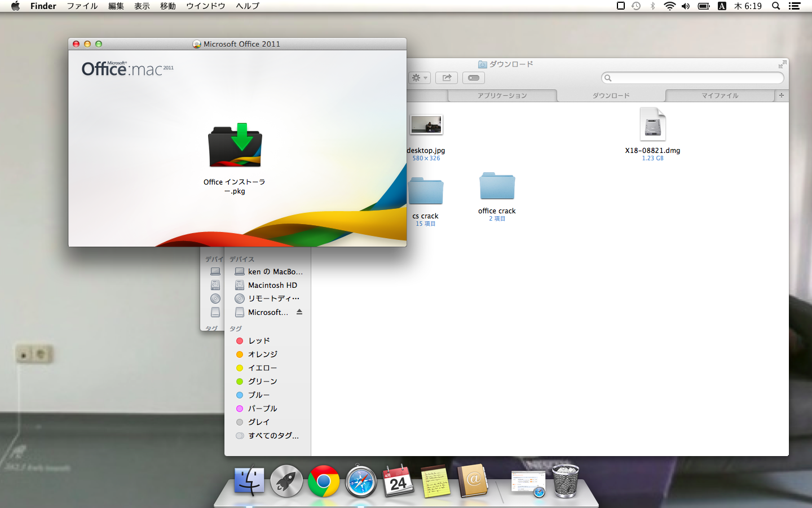Switch to the アプリケーション tab
The image size is (812, 508).
point(502,96)
